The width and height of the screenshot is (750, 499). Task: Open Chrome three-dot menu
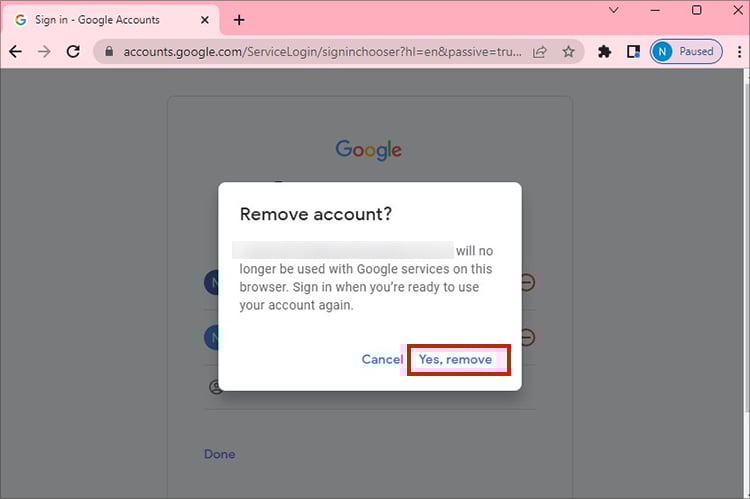pyautogui.click(x=739, y=51)
